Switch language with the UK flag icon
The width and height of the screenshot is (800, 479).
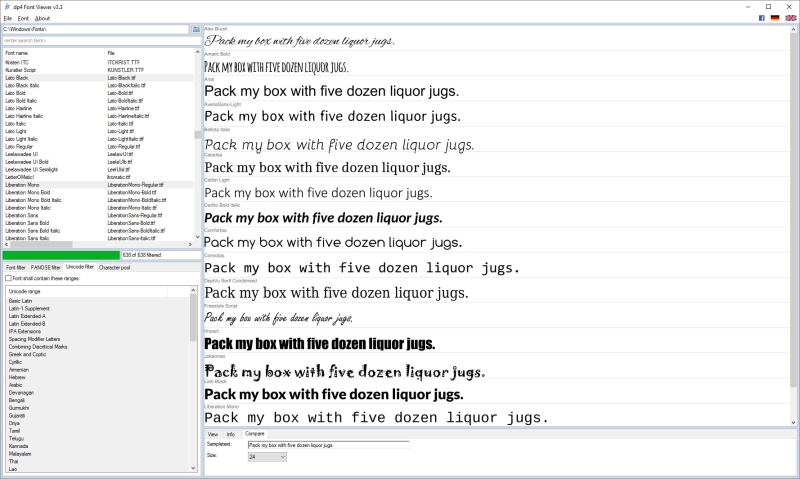[x=790, y=18]
